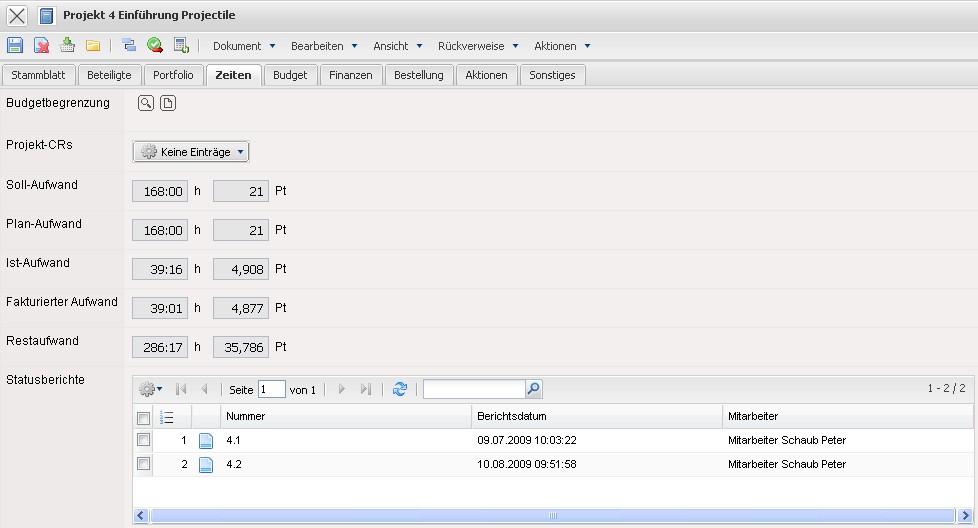Toggle select-all checkbox in table header

coord(144,417)
